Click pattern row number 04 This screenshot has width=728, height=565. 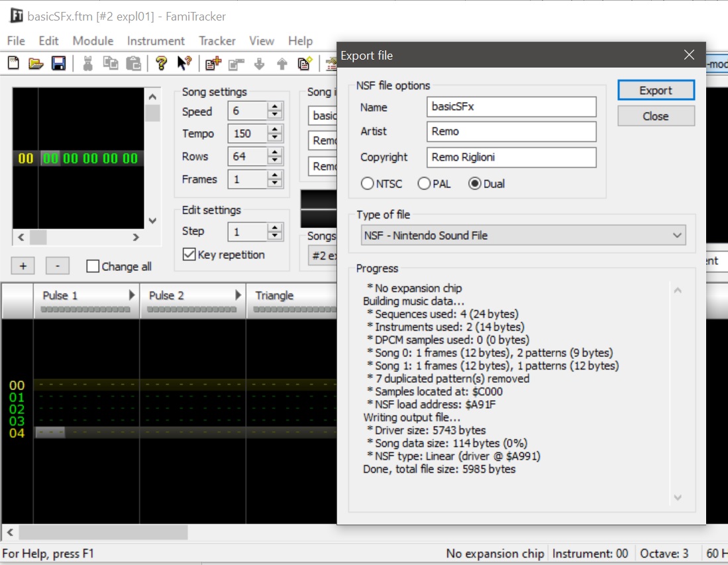pyautogui.click(x=17, y=433)
